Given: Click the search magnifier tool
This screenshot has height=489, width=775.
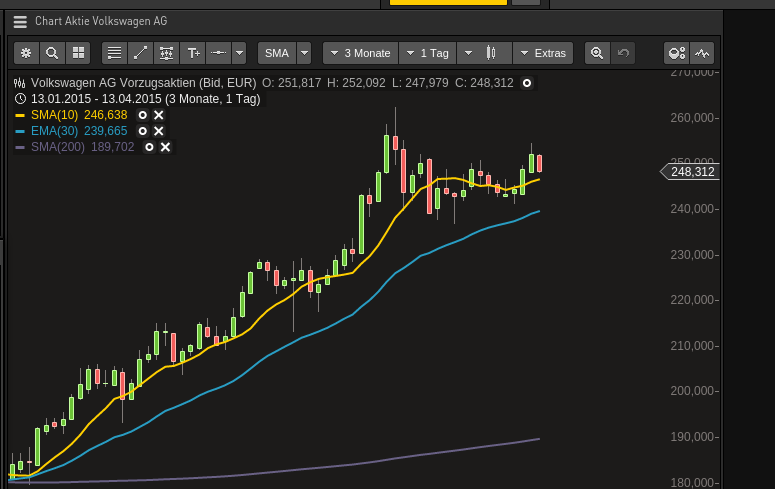Looking at the screenshot, I should [x=52, y=53].
